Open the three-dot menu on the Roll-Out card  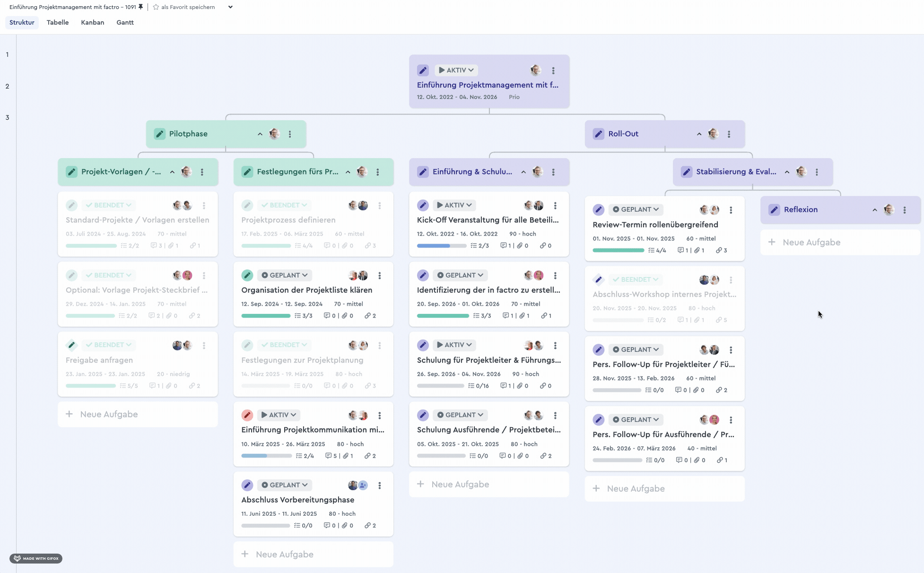pyautogui.click(x=729, y=134)
